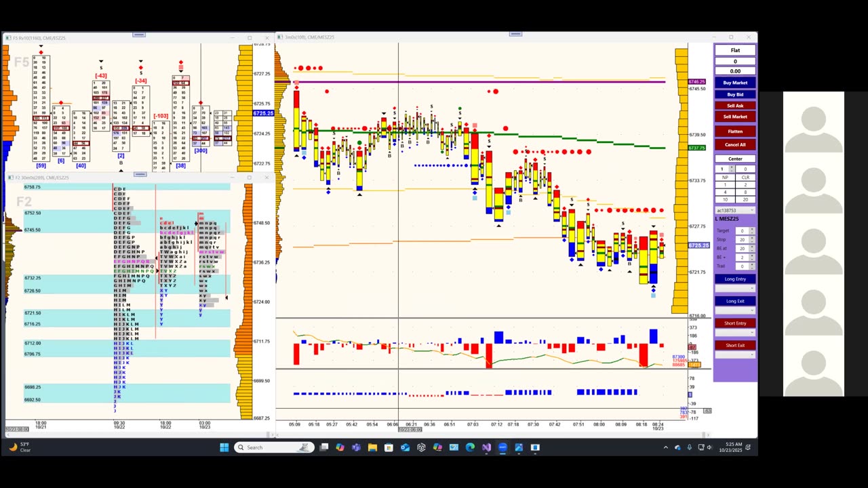Click the [-103] delta label in F5 window
This screenshot has height=488, width=868.
click(161, 116)
